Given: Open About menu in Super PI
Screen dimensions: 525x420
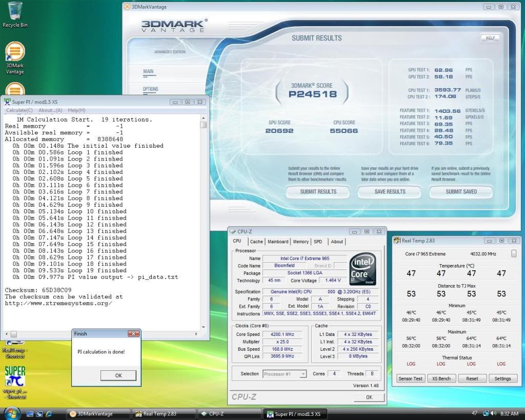Looking at the screenshot, I should pyautogui.click(x=50, y=110).
